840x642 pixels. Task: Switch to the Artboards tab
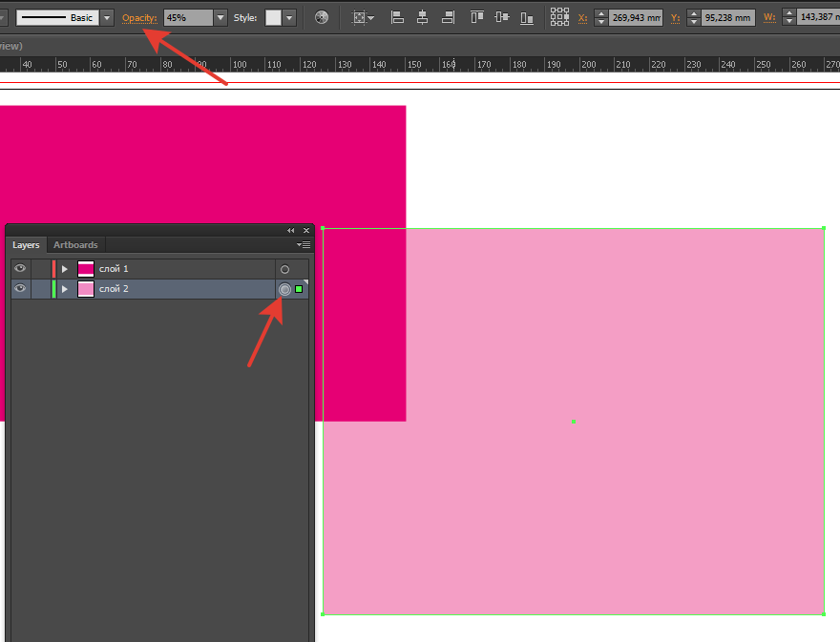tap(75, 245)
